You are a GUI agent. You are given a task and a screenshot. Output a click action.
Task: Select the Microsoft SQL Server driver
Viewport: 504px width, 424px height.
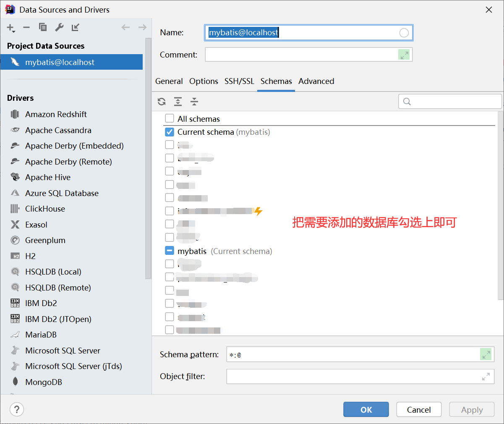(x=63, y=351)
